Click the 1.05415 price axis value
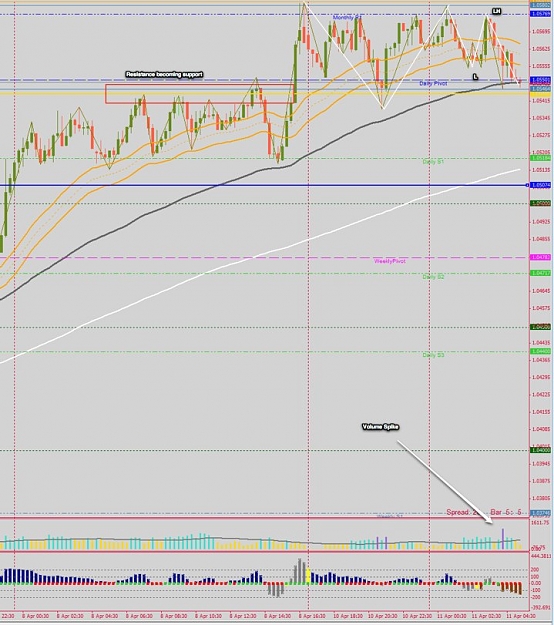 [x=541, y=101]
